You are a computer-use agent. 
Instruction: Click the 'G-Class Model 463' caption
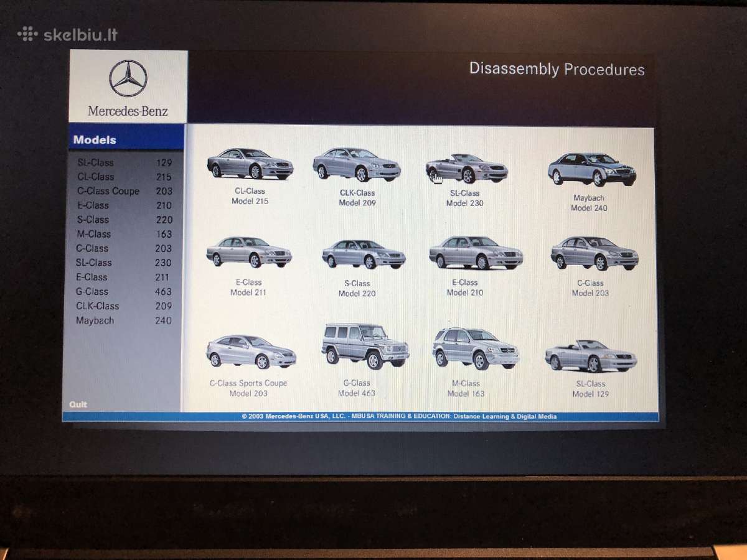pos(357,388)
